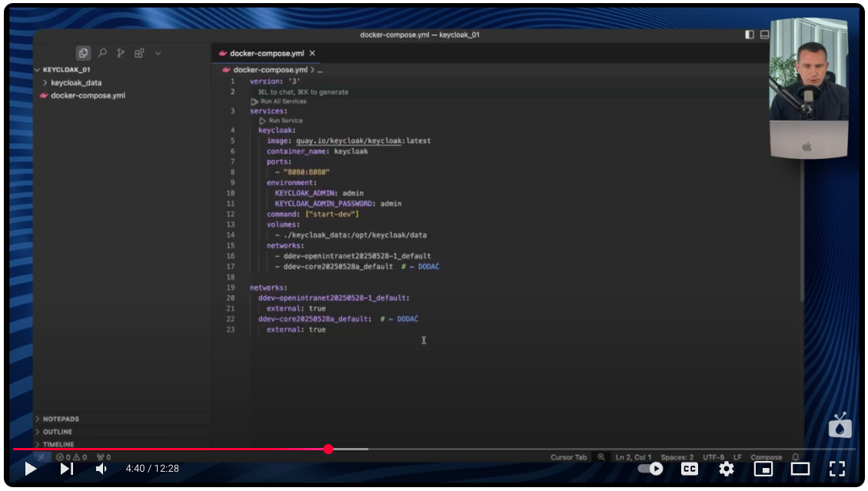Click KEYCLOAK_ADMIN_PASSWORD variable text
Viewport: 868px width, 491px height.
coord(323,204)
